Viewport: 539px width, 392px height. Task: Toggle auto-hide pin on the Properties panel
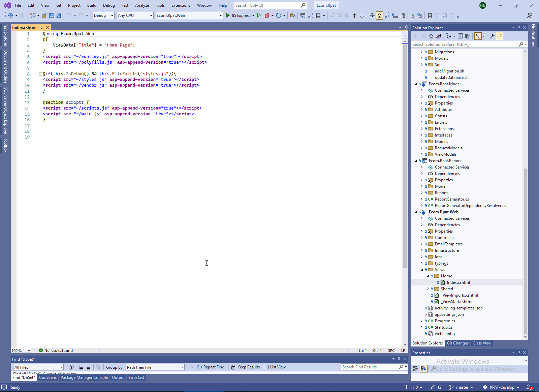(x=519, y=353)
